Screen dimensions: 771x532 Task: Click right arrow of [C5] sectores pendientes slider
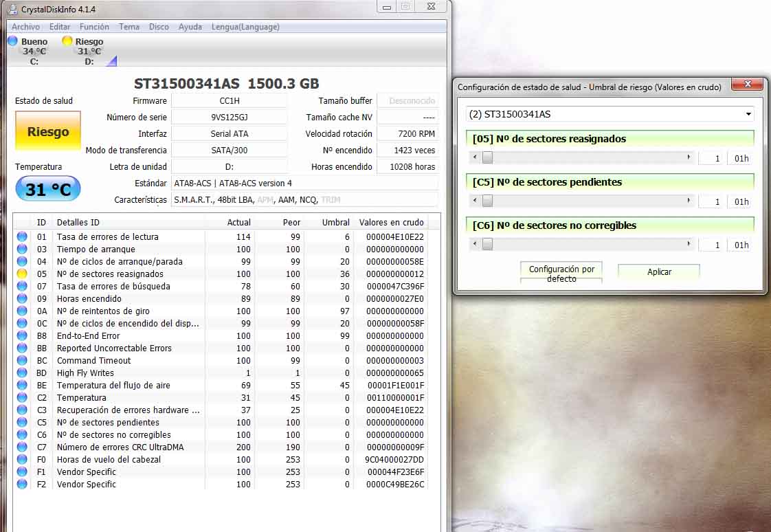point(689,201)
